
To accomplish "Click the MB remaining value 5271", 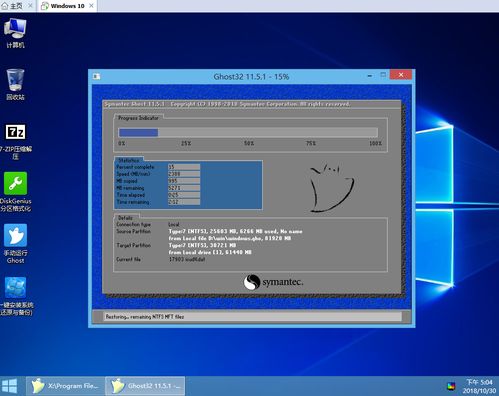I will (184, 188).
